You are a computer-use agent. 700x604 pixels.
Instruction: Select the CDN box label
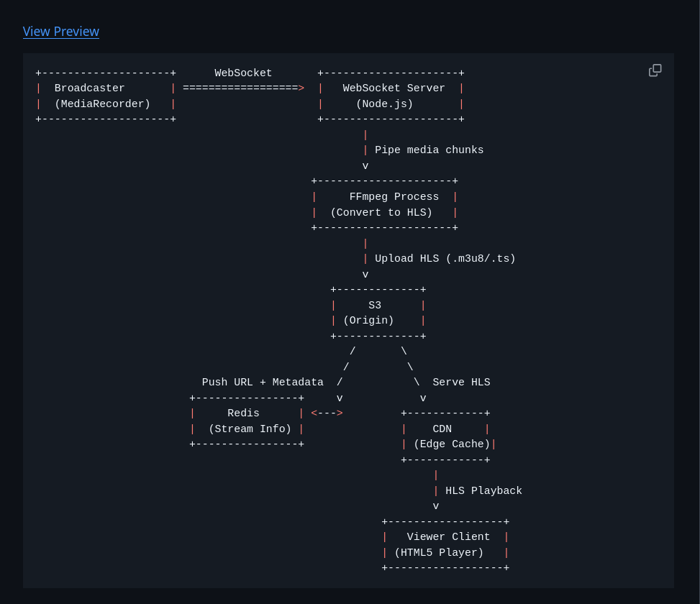coord(442,429)
